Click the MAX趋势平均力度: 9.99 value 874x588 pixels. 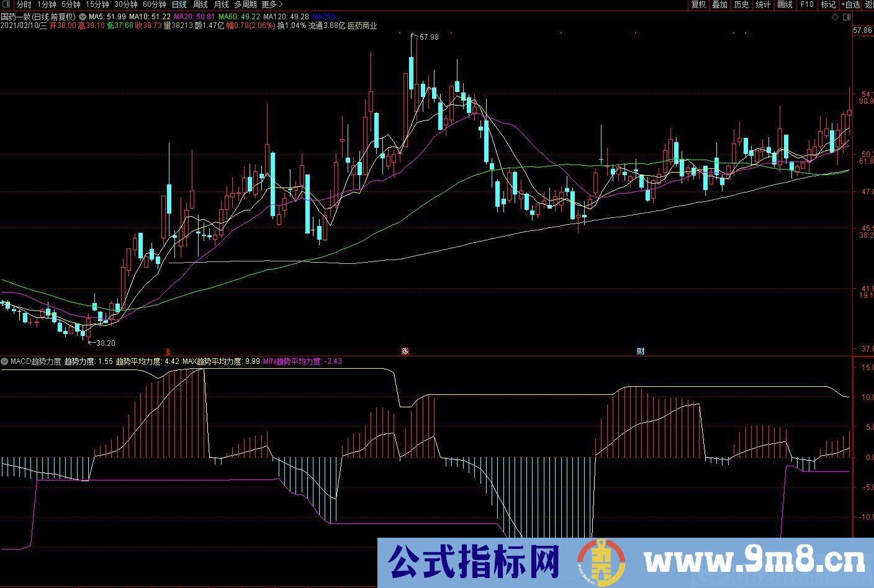pyautogui.click(x=222, y=361)
